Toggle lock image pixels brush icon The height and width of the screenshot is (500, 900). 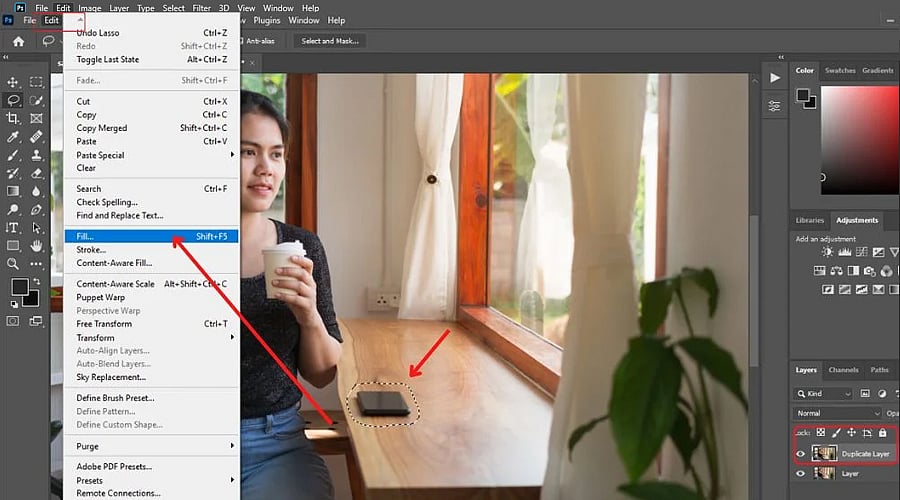pos(836,433)
